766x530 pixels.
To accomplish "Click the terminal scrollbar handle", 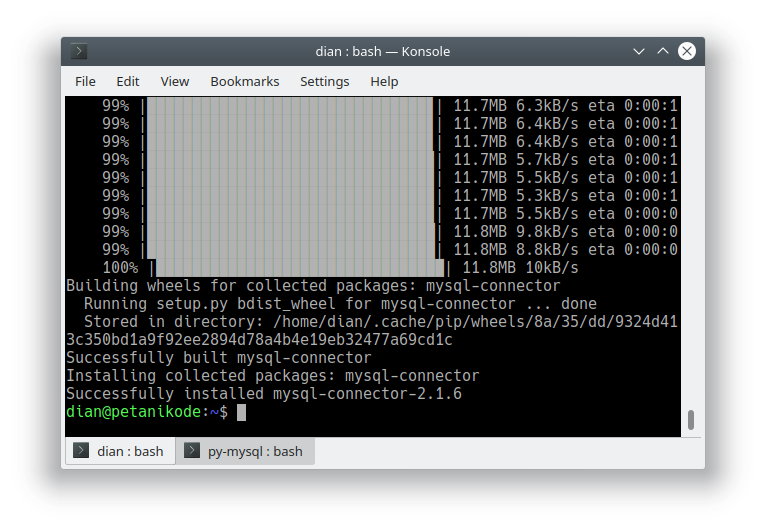I will point(690,419).
